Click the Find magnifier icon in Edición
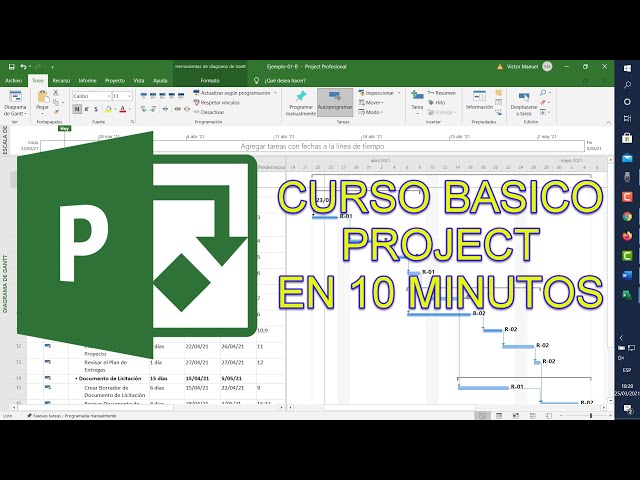Image resolution: width=640 pixels, height=480 pixels. pos(543,93)
